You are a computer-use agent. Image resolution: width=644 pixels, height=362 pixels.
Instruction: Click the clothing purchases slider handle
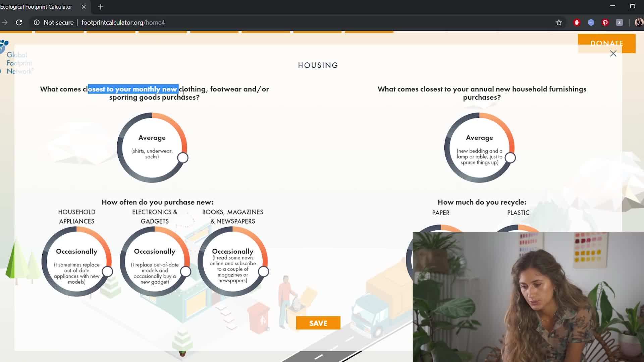183,158
